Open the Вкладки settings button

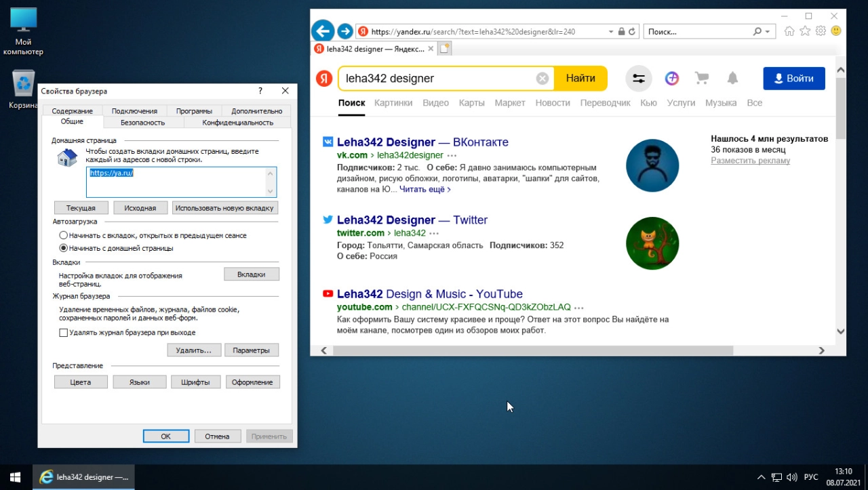pyautogui.click(x=252, y=274)
